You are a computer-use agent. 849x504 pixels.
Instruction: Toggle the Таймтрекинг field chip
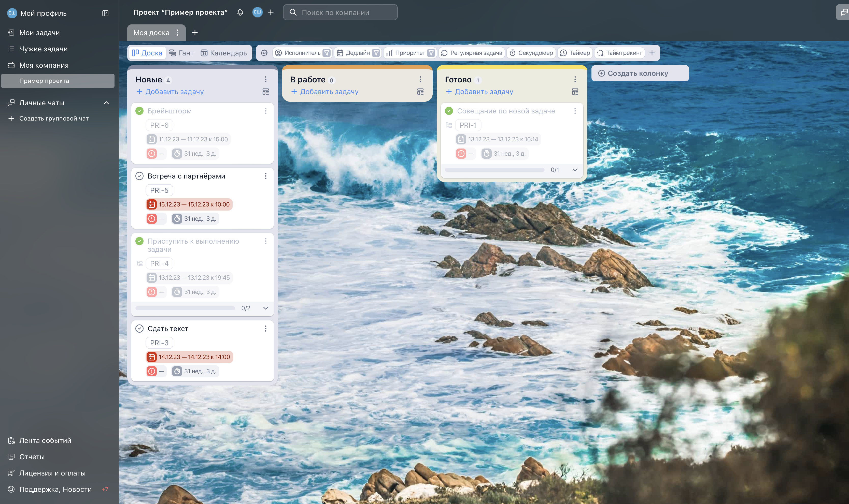pyautogui.click(x=620, y=53)
